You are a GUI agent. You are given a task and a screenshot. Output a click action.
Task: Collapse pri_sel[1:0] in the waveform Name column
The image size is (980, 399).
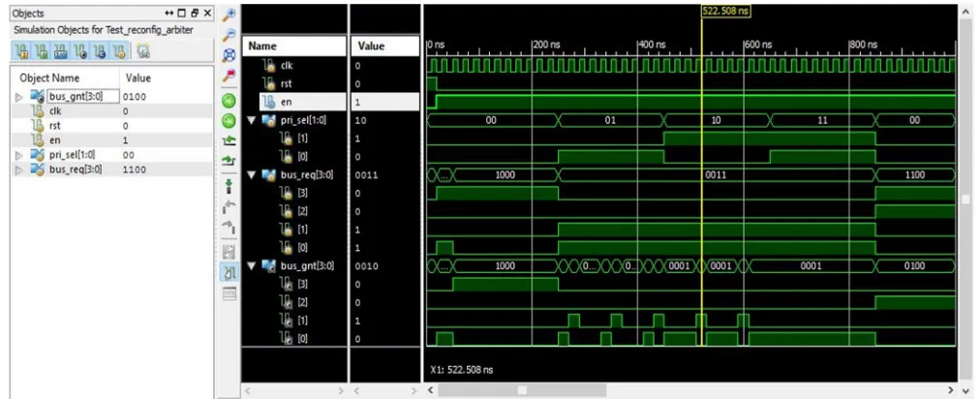[251, 120]
